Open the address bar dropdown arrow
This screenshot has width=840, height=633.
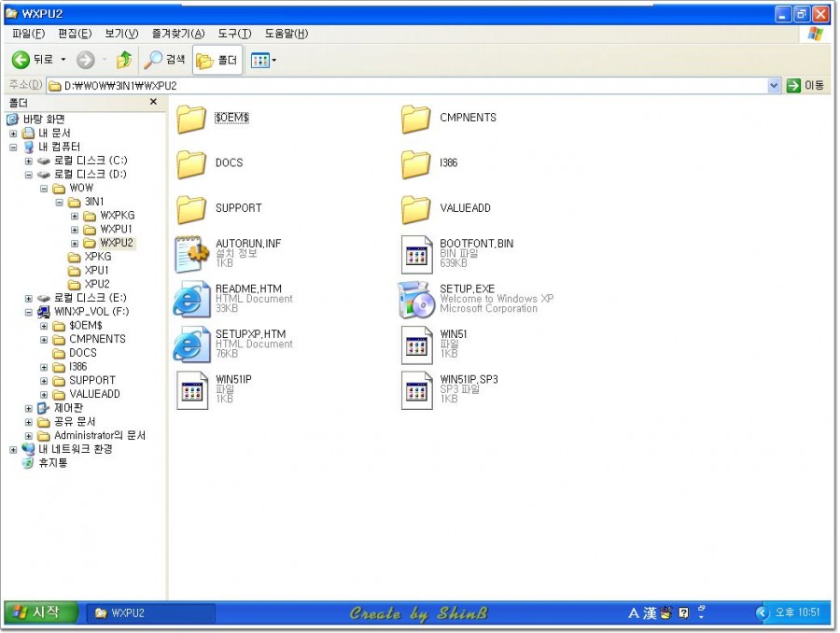coord(774,85)
